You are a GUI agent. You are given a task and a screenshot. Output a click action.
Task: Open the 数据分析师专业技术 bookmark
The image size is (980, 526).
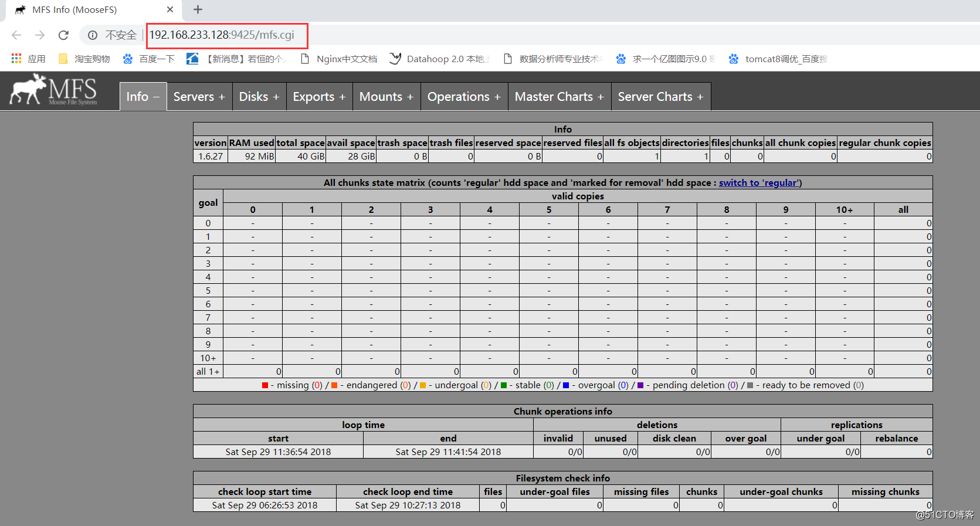pyautogui.click(x=552, y=59)
